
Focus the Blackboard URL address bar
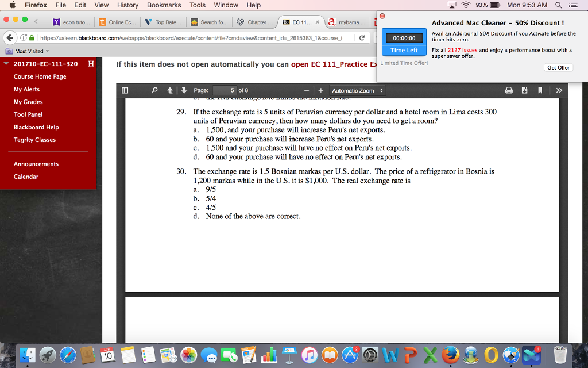point(191,38)
